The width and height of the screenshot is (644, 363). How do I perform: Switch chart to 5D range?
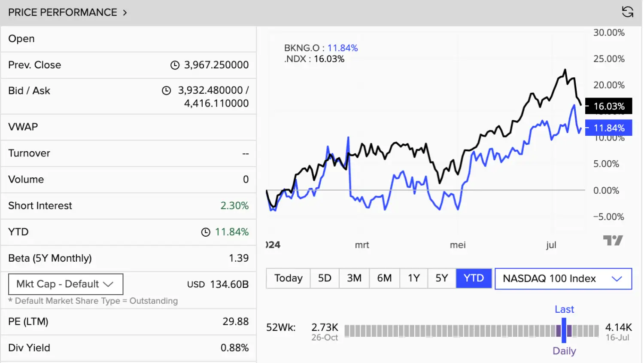325,278
